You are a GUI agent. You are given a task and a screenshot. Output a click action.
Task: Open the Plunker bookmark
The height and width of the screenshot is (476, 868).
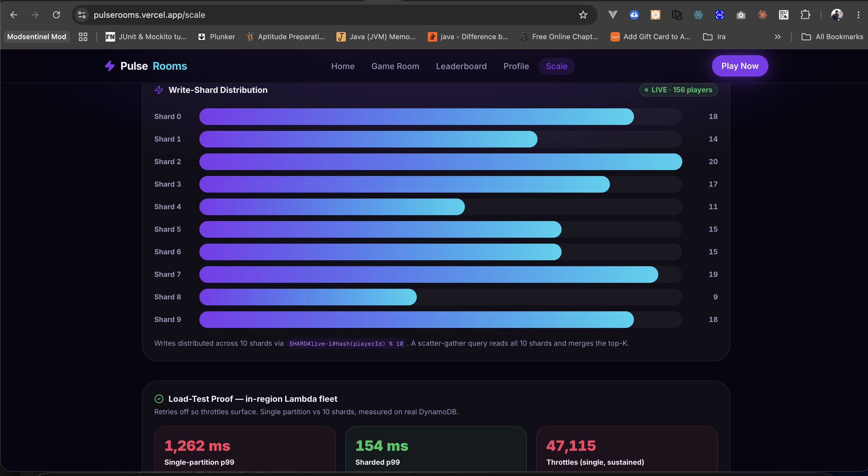(x=216, y=37)
